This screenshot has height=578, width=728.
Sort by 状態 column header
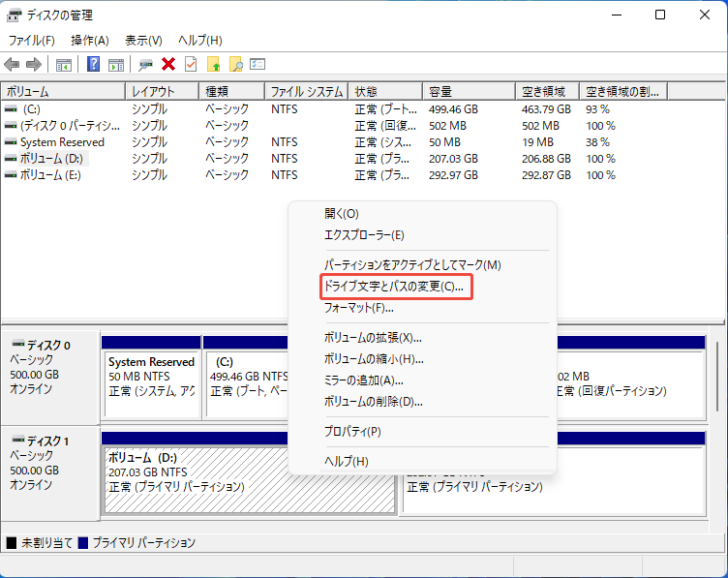[x=385, y=91]
